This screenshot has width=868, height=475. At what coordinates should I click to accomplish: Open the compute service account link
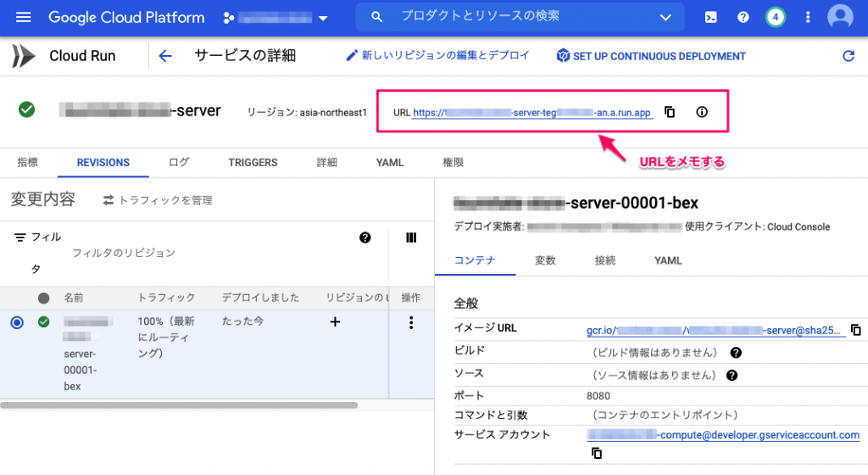pos(723,435)
